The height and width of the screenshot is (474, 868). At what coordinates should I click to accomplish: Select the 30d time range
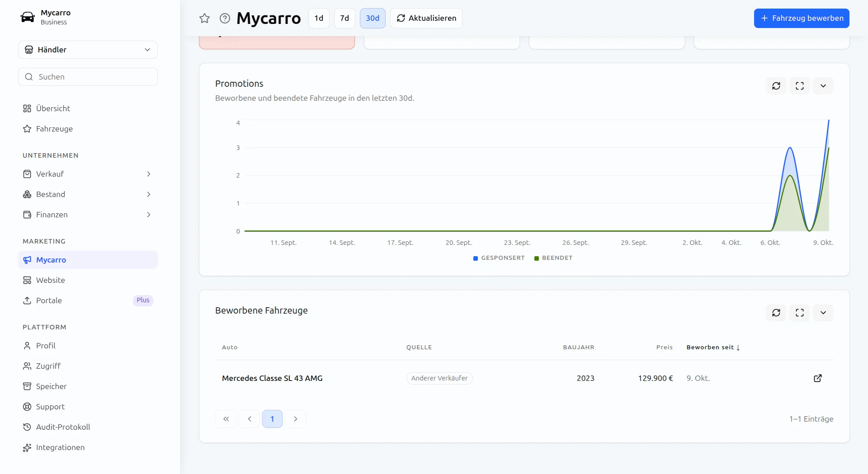coord(373,18)
